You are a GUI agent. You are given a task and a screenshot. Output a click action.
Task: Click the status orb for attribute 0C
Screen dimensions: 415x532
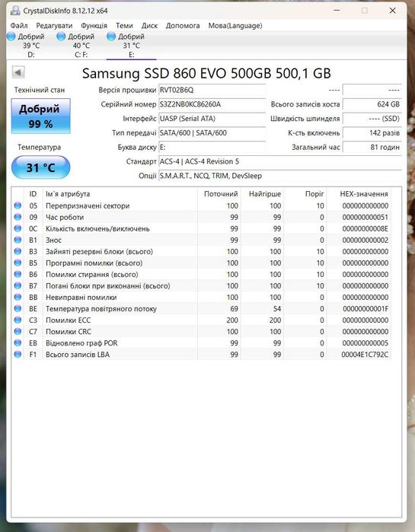(x=18, y=228)
